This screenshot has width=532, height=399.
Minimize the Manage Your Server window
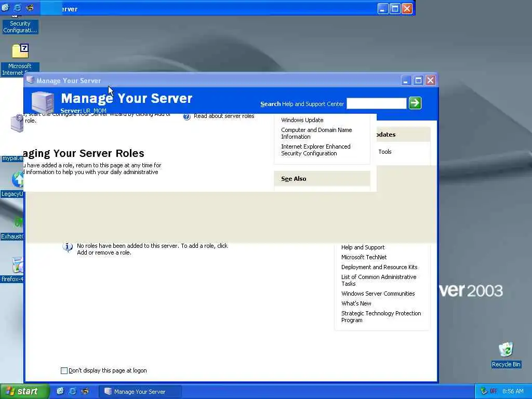click(x=406, y=81)
